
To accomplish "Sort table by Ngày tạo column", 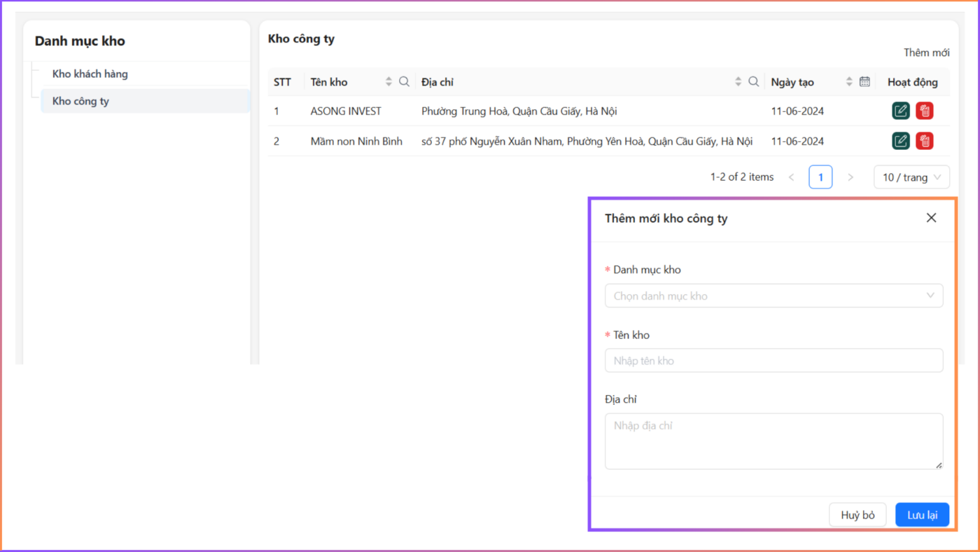I will coord(849,82).
